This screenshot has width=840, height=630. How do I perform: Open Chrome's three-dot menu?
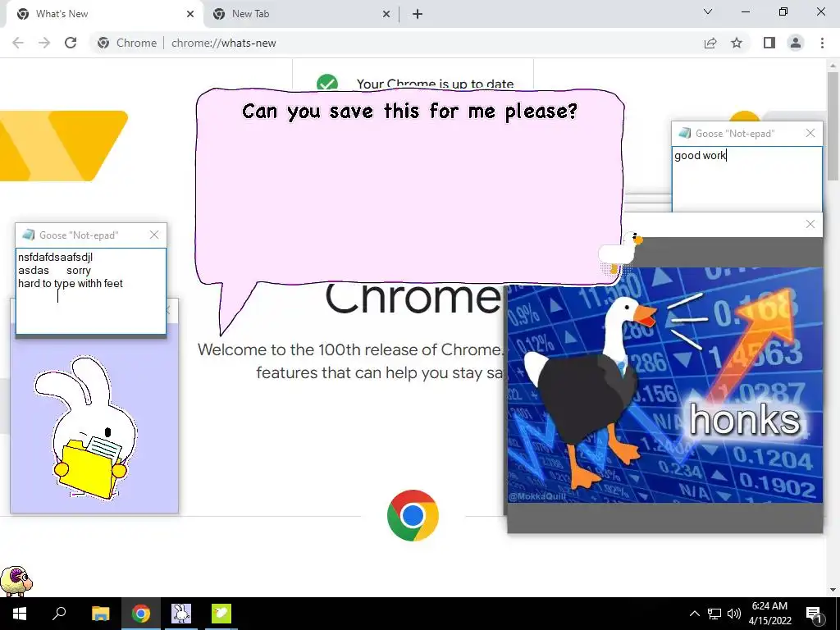[x=822, y=43]
